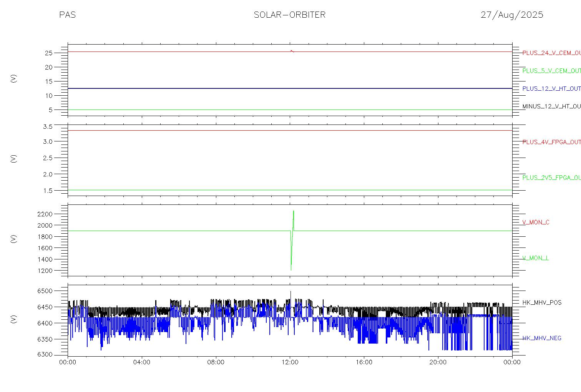Click the 16:00 time axis label
Image resolution: width=581 pixels, height=392 pixels.
click(x=364, y=362)
